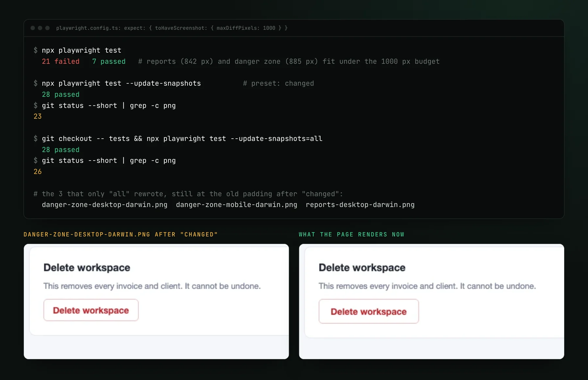Click the 'DANGER-ZONE-DESKTOP-DARWIN.PNG AFTER "CHANGED"' label
The height and width of the screenshot is (380, 588).
click(x=121, y=234)
